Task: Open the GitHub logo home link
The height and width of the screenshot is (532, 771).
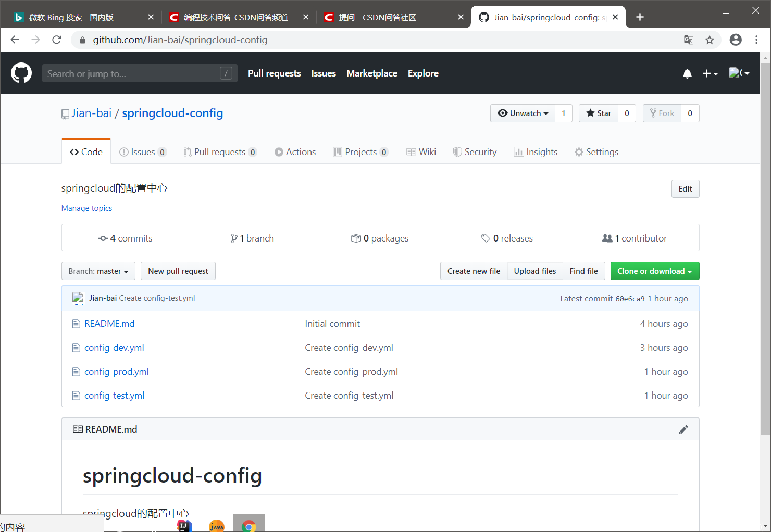Action: pos(21,73)
